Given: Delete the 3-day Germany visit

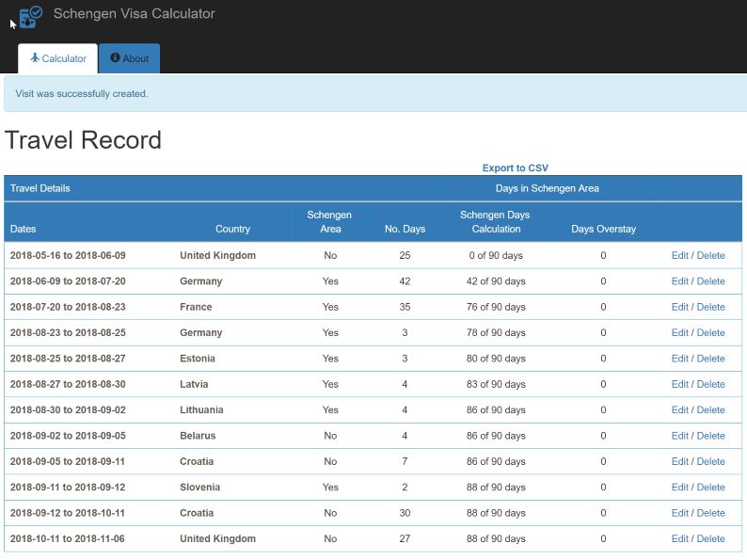Looking at the screenshot, I should point(710,333).
